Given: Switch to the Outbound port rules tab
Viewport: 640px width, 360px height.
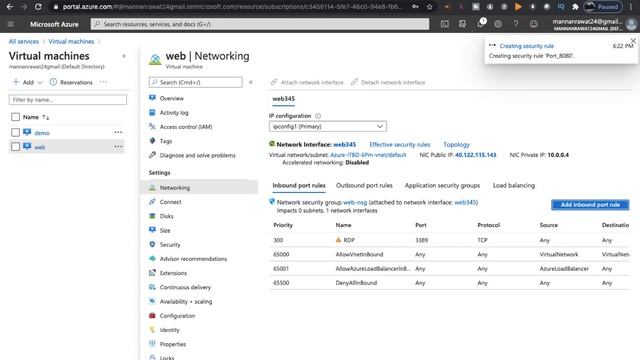Looking at the screenshot, I should pos(364,185).
